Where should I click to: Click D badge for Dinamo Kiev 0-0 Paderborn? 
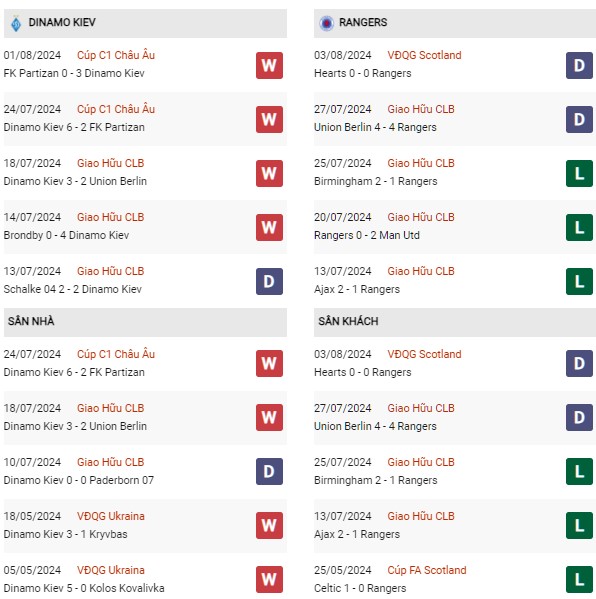pos(269,471)
